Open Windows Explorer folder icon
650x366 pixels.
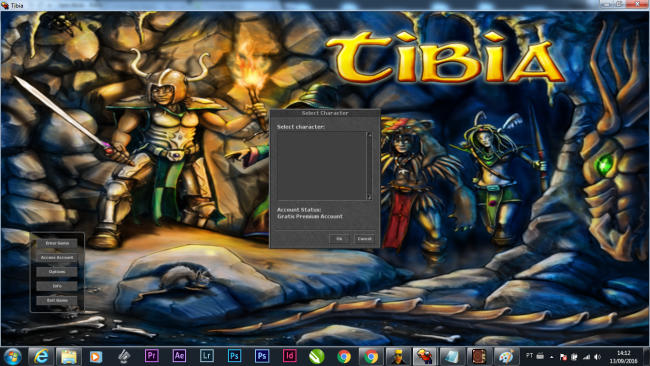click(x=68, y=356)
